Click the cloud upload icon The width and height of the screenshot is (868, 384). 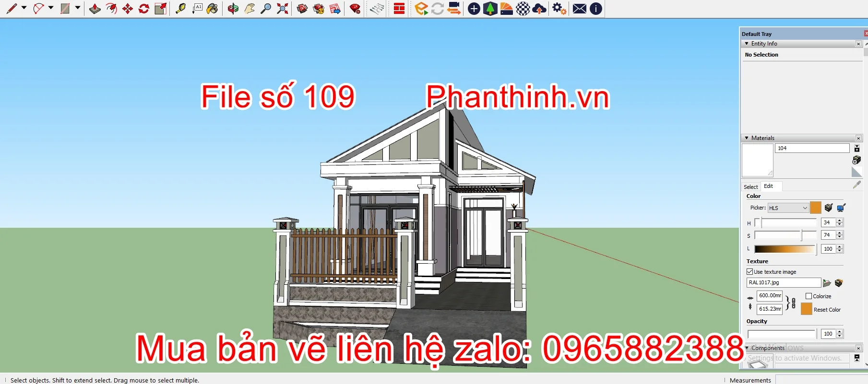[x=539, y=8]
